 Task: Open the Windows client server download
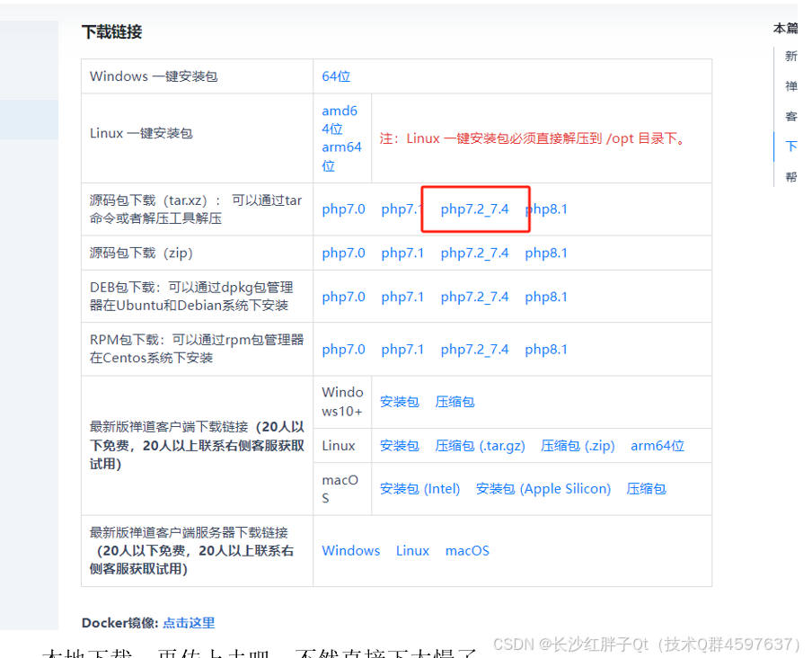[x=350, y=551]
